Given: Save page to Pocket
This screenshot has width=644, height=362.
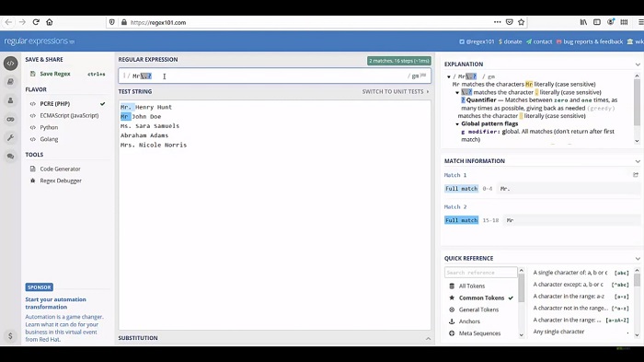Looking at the screenshot, I should (x=510, y=22).
